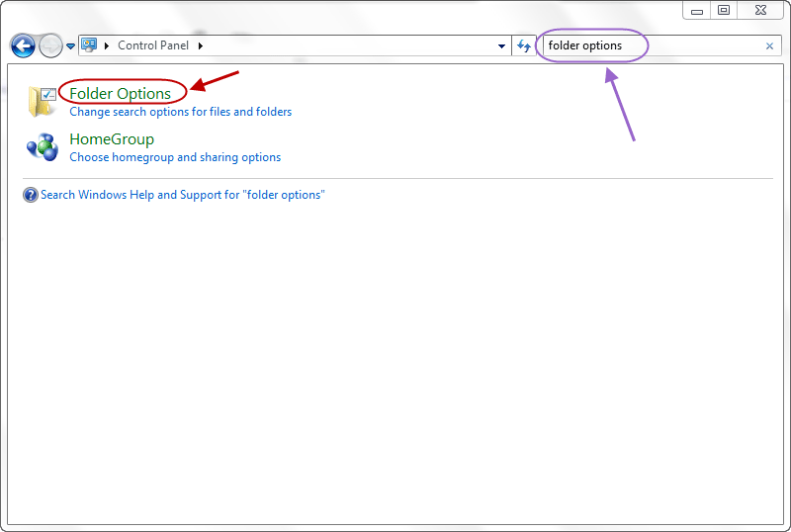Open the Folder Options folder icon

click(x=43, y=102)
